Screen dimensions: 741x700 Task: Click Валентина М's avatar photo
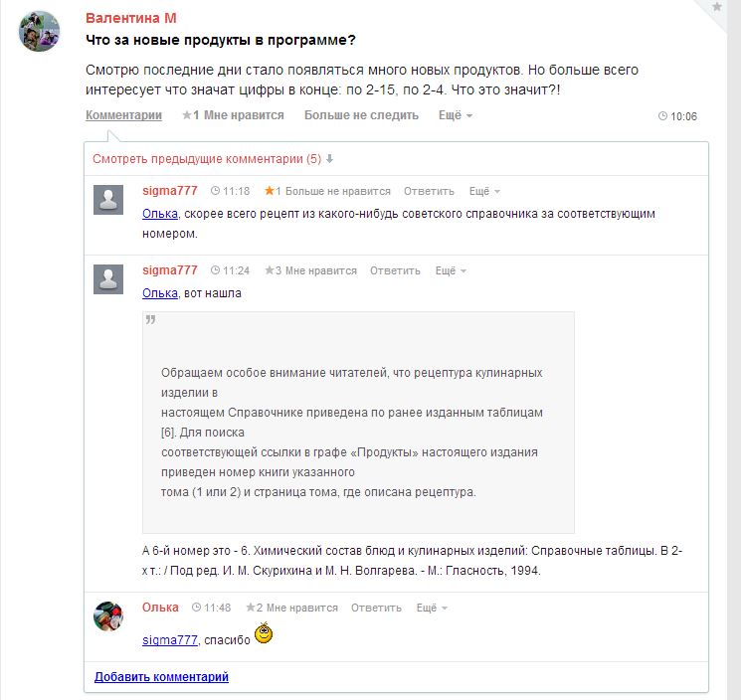point(40,33)
